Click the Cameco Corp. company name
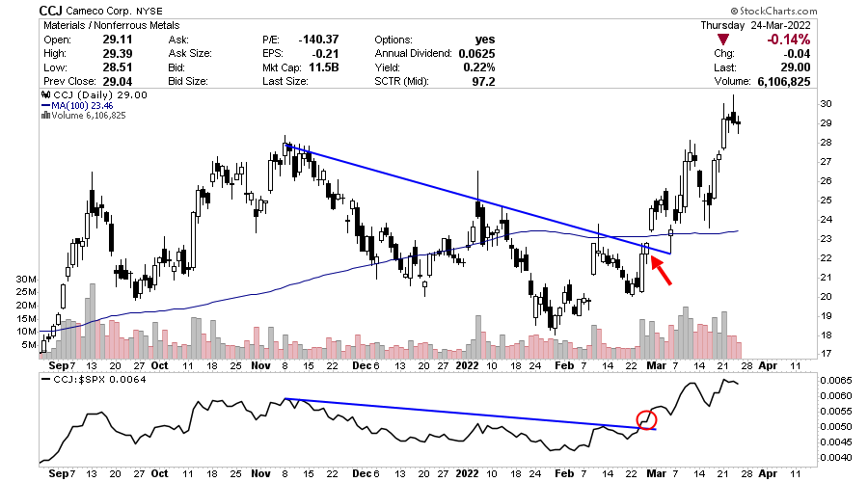The image size is (868, 482). click(99, 11)
